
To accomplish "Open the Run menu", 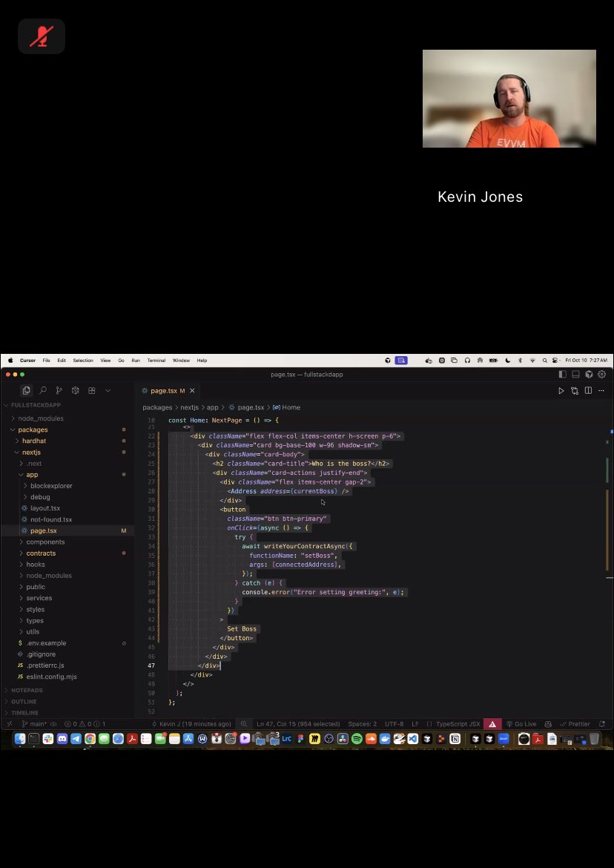I will point(136,361).
